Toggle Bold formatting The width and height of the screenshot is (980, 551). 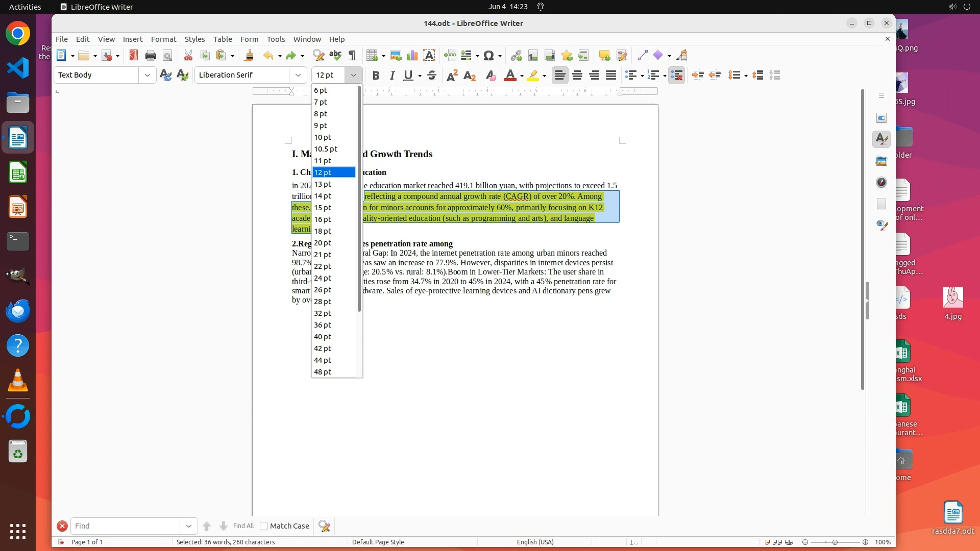[x=376, y=76]
